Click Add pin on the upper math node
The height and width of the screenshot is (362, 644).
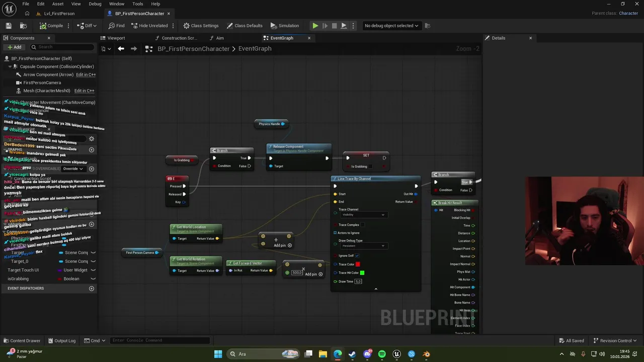(x=283, y=245)
